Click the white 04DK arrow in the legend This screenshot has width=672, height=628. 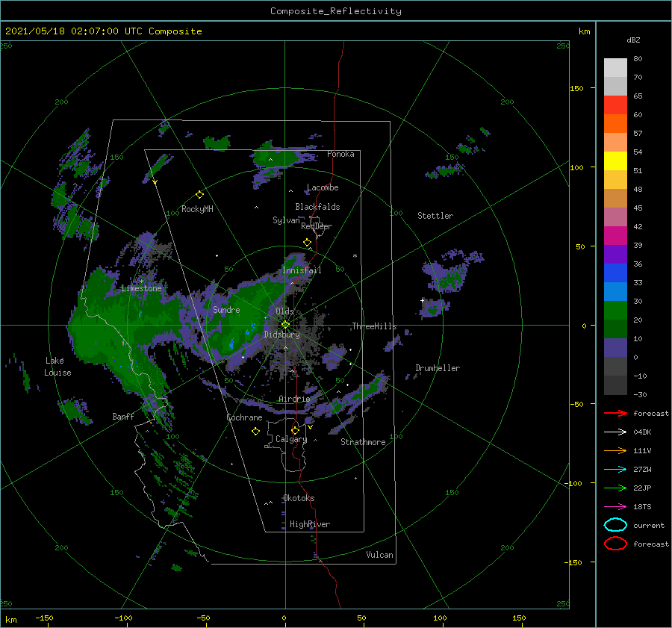615,432
